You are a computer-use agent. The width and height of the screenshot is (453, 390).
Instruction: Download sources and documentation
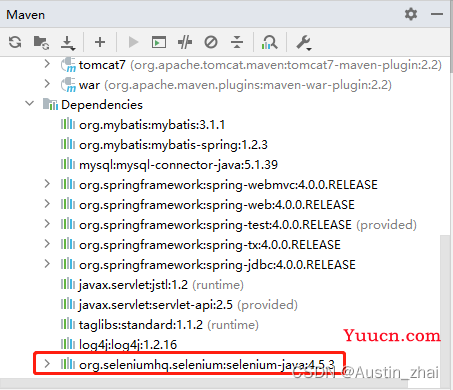click(x=68, y=43)
